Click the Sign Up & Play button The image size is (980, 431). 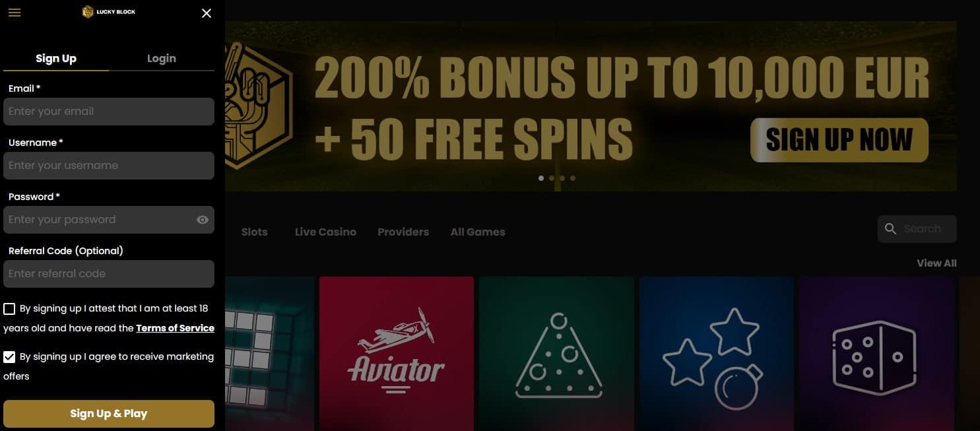(x=109, y=414)
